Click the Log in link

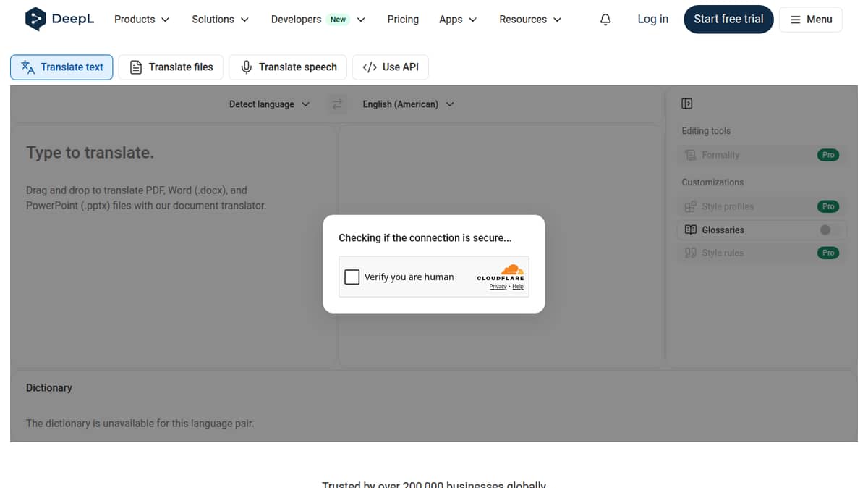coord(652,20)
